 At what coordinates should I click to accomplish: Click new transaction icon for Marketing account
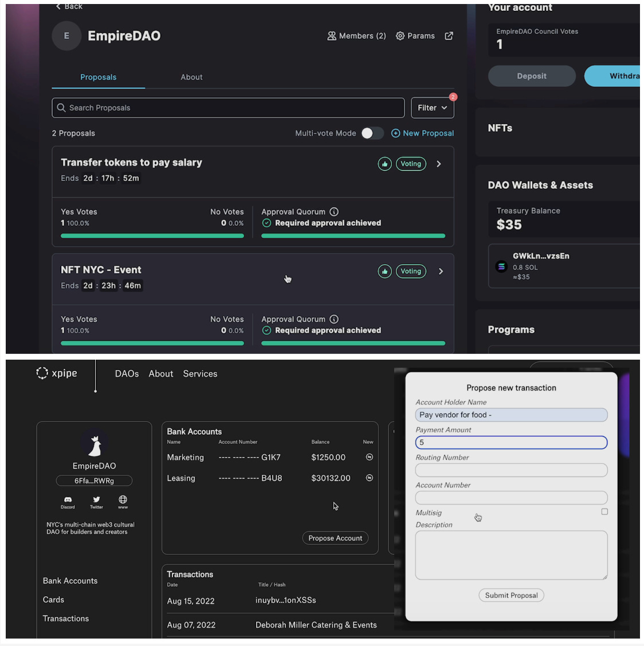tap(370, 457)
